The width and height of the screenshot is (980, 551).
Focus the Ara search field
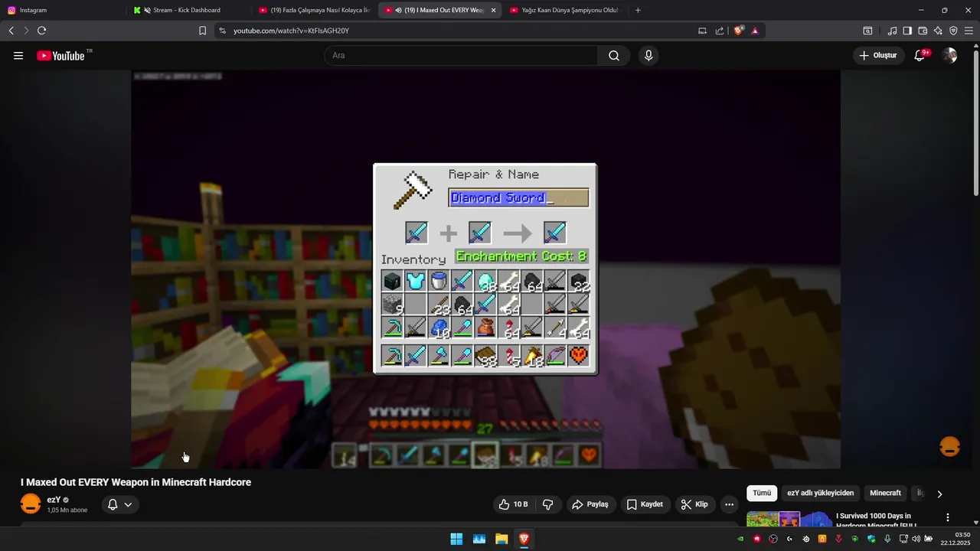click(461, 56)
